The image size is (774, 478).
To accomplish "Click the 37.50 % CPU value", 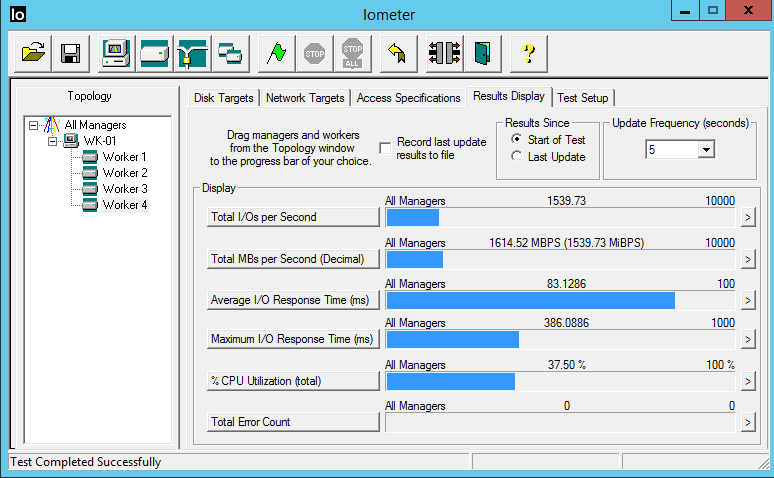I will [x=567, y=365].
